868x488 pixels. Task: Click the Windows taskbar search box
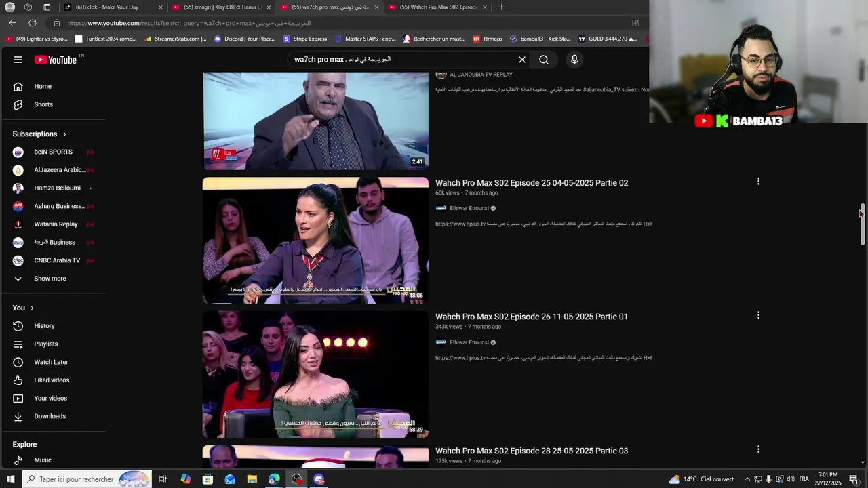(x=85, y=479)
